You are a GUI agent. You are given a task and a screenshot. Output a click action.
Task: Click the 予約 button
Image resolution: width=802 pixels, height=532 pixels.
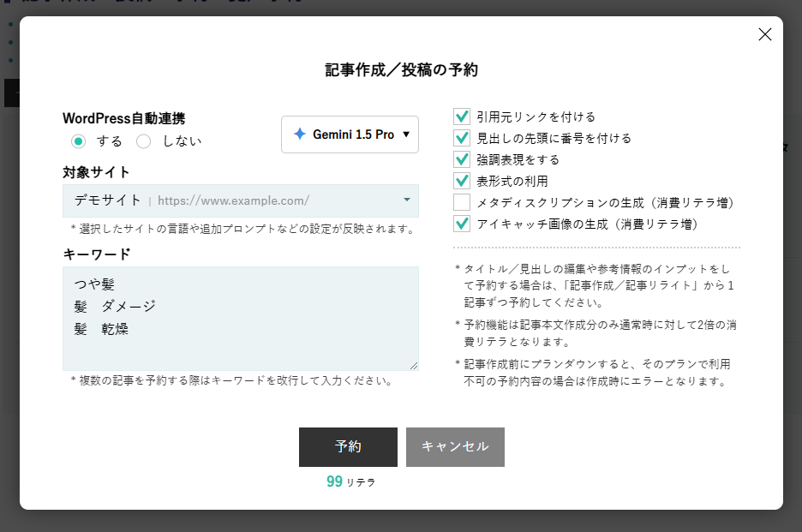pos(348,446)
